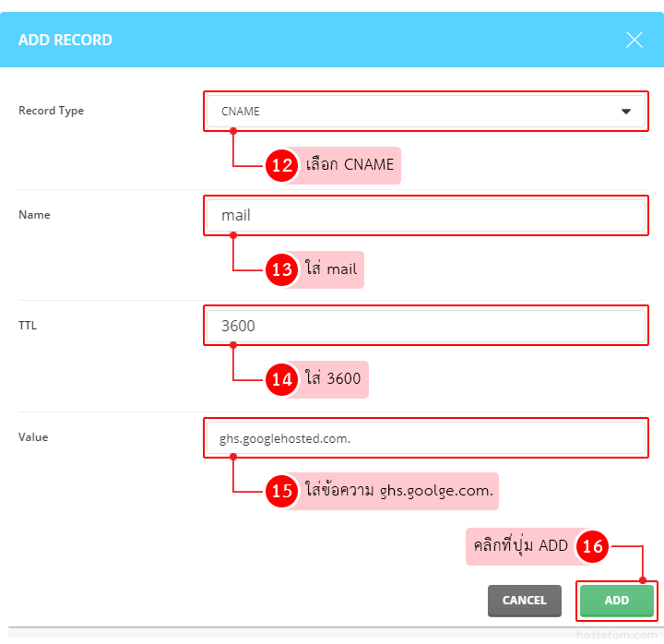Click the Record Type dropdown arrow

click(x=626, y=112)
